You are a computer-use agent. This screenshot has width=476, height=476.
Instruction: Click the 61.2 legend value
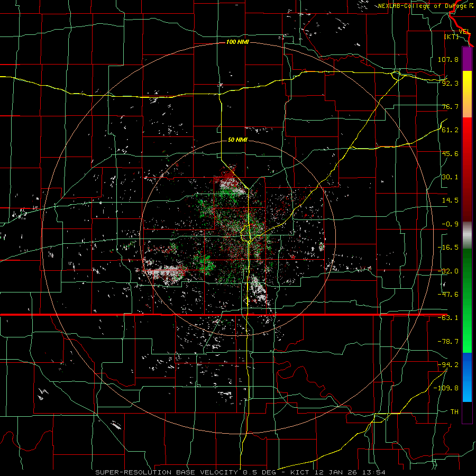pyautogui.click(x=450, y=130)
